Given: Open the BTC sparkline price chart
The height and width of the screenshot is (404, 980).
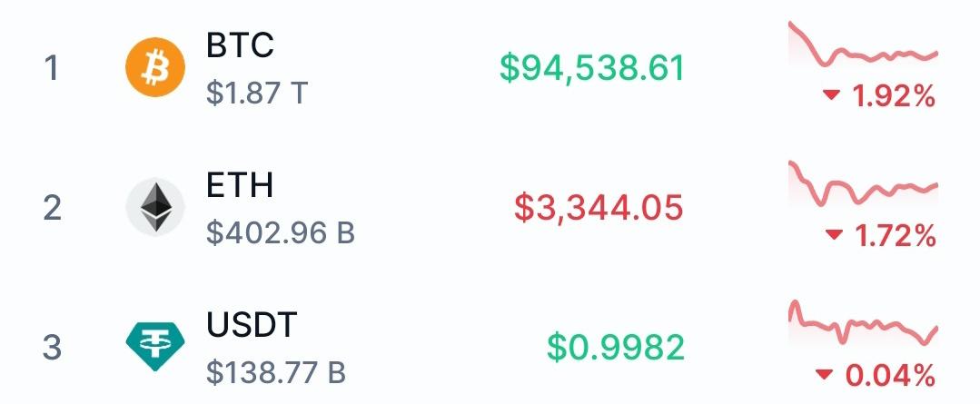Looking at the screenshot, I should [x=863, y=45].
